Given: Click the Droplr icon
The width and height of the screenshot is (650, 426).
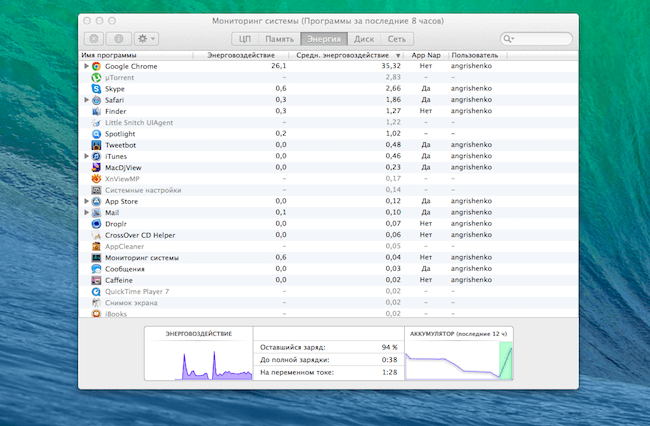Looking at the screenshot, I should pos(96,224).
